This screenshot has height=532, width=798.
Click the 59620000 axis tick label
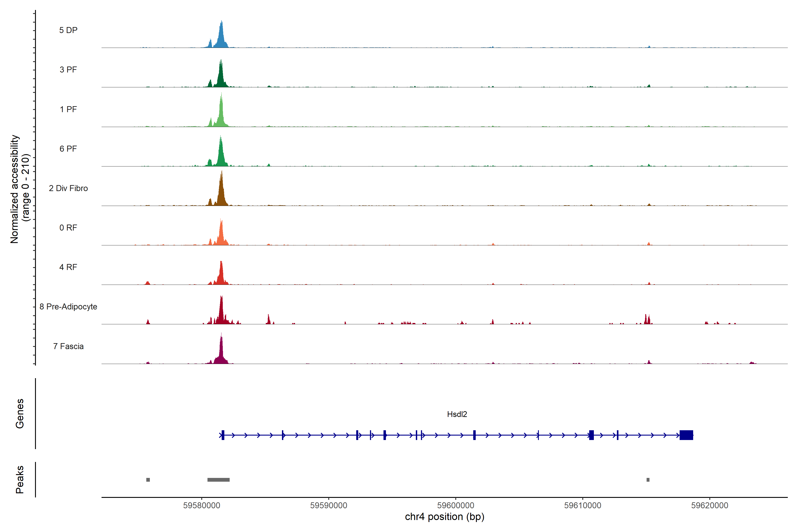pyautogui.click(x=710, y=506)
